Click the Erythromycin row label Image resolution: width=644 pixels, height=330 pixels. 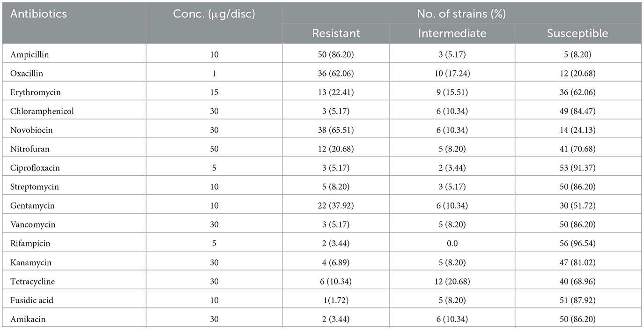(x=32, y=92)
